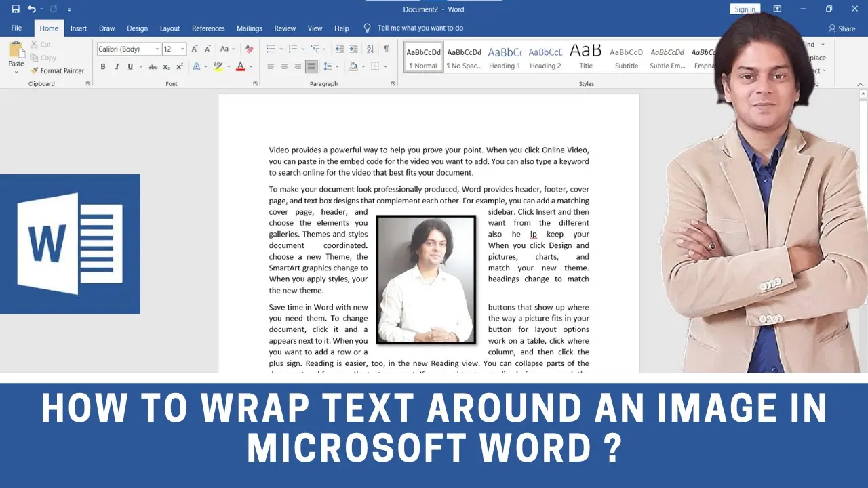Image resolution: width=868 pixels, height=488 pixels.
Task: Align text to the right
Action: pyautogui.click(x=298, y=66)
